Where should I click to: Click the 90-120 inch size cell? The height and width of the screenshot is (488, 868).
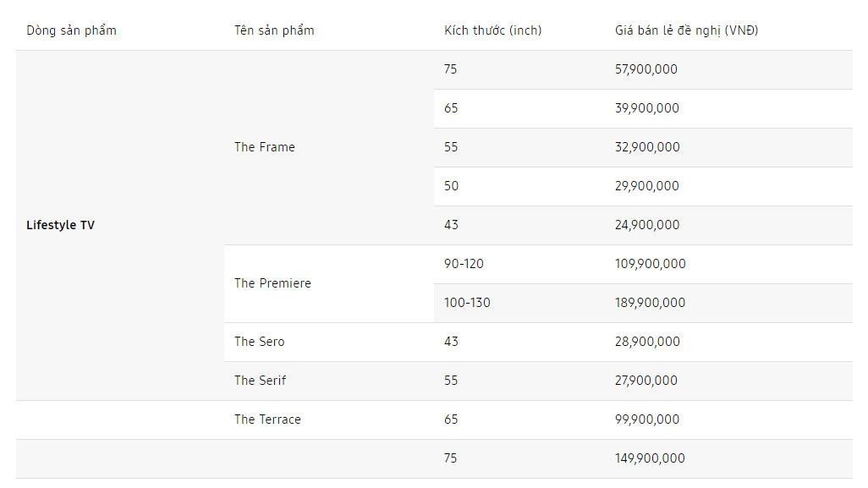pos(464,264)
